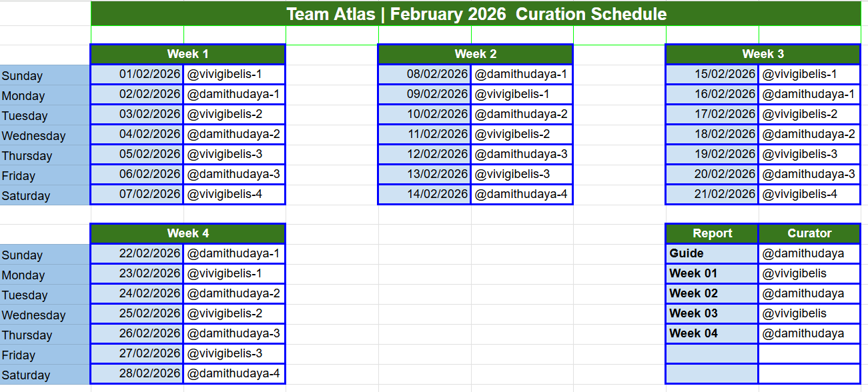This screenshot has width=868, height=392.
Task: Click the Report column header
Action: coord(712,233)
